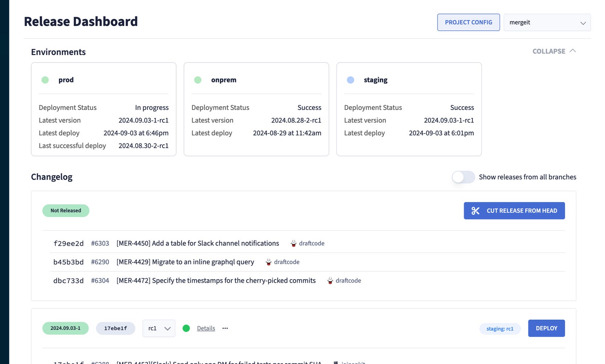Deploy release 2024.09.03-1
This screenshot has width=605, height=364.
click(x=546, y=328)
